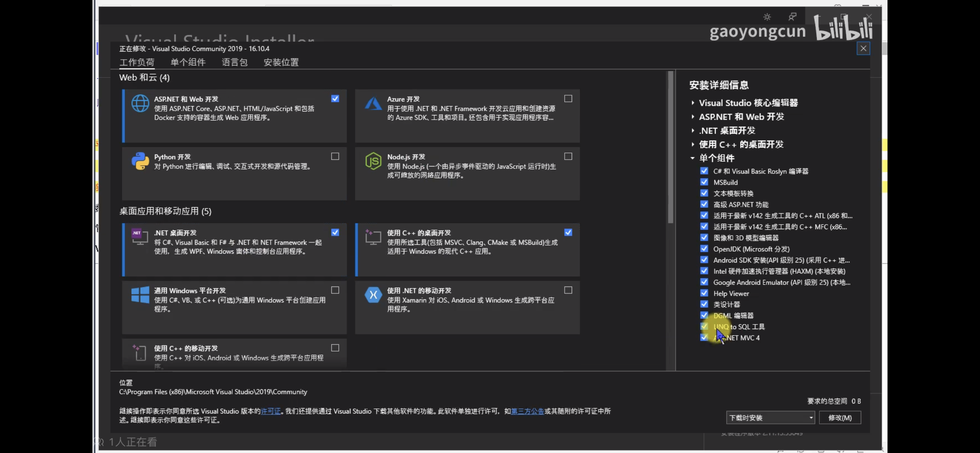Click the Python development logo icon
980x453 pixels.
[x=140, y=161]
